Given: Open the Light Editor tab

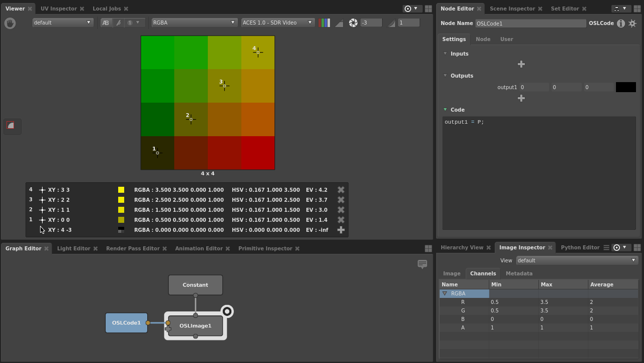Looking at the screenshot, I should click(74, 248).
